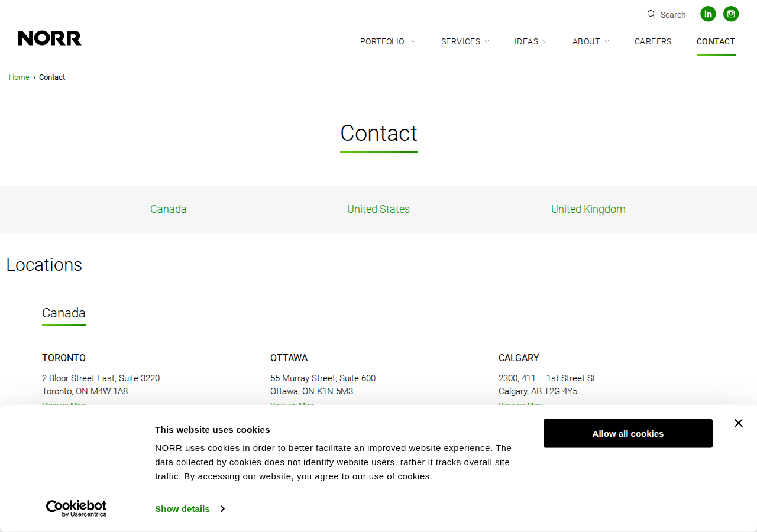
Task: Click the Home breadcrumb link
Action: point(19,77)
